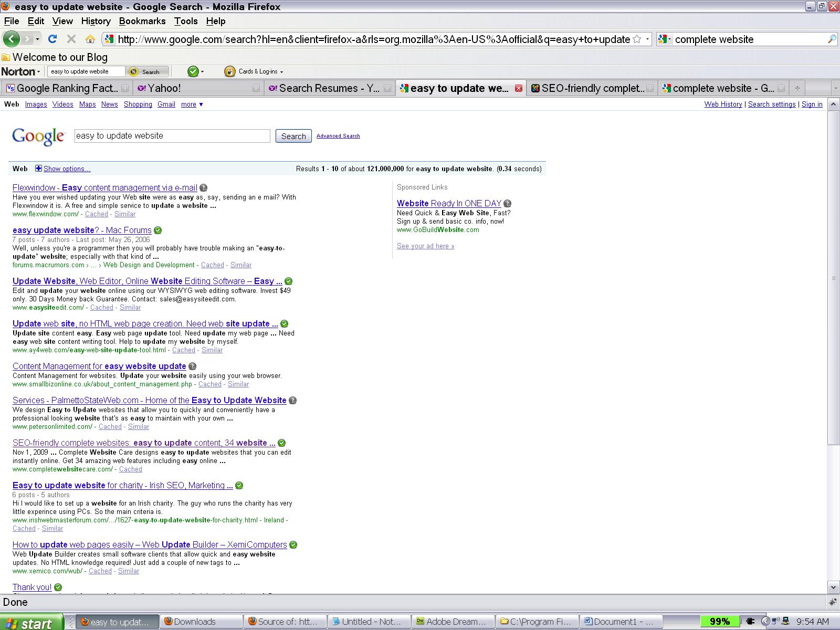Click the Sign in link
The width and height of the screenshot is (840, 630).
click(812, 104)
